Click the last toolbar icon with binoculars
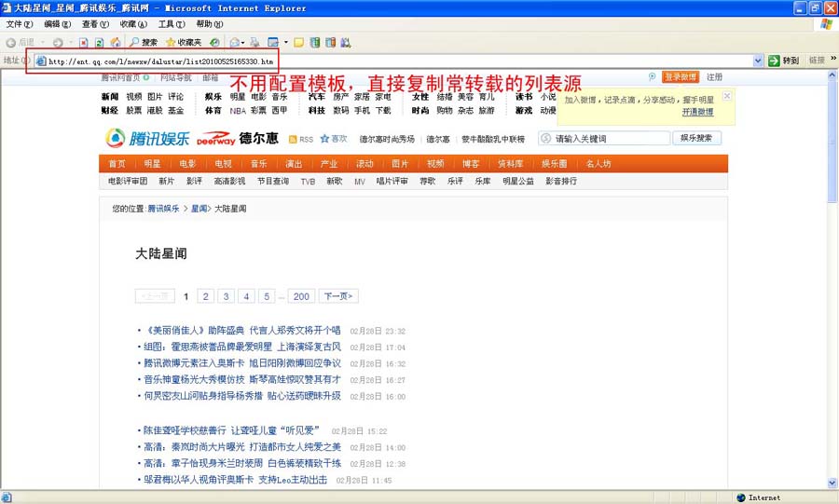This screenshot has height=504, width=839. coord(346,42)
